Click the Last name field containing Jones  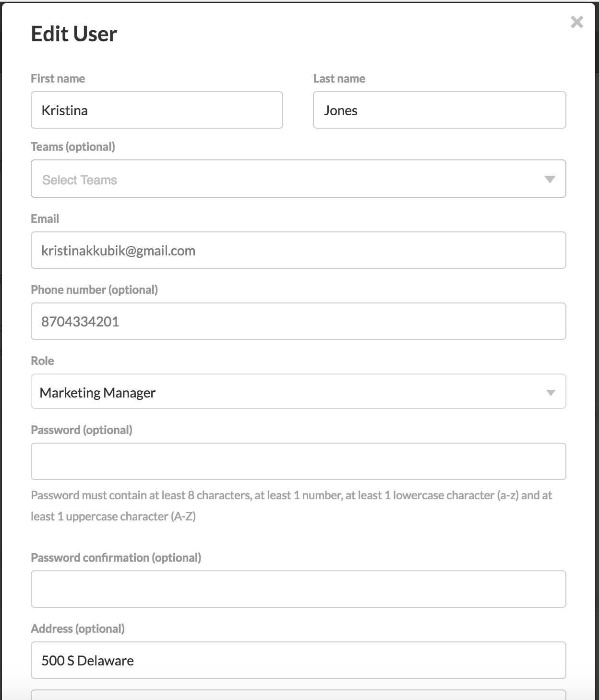click(440, 110)
